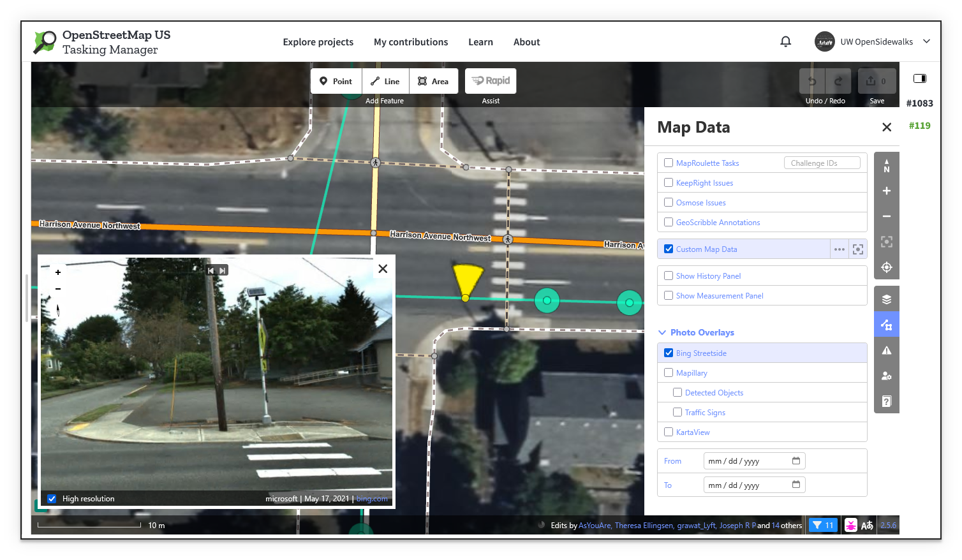Report a bug via the pink bug icon

click(x=851, y=525)
